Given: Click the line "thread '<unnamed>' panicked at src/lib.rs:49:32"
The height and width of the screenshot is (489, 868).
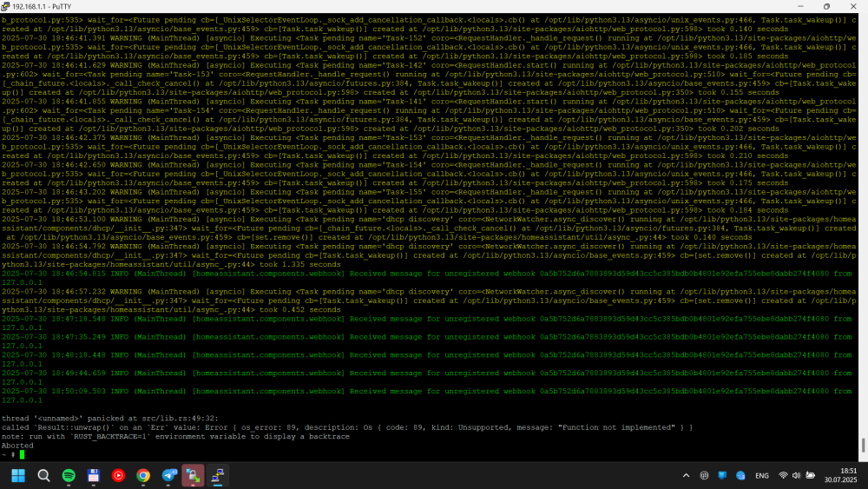Looking at the screenshot, I should tap(109, 419).
